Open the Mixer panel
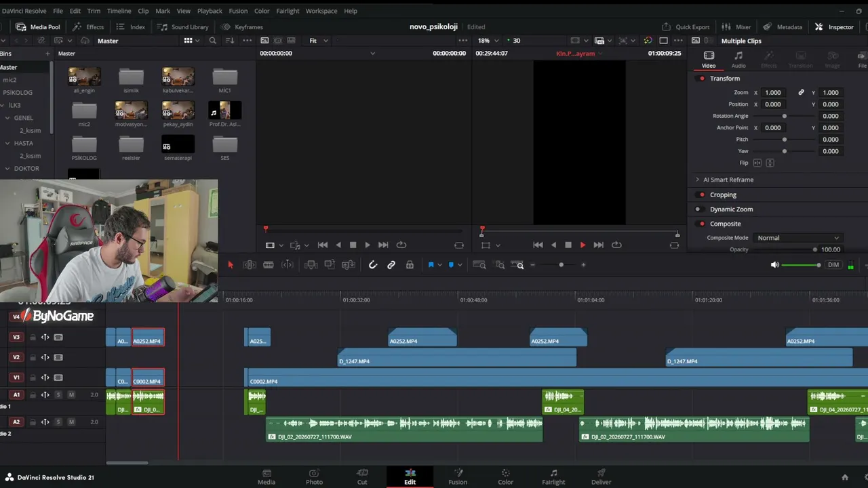The image size is (868, 488). [x=737, y=27]
